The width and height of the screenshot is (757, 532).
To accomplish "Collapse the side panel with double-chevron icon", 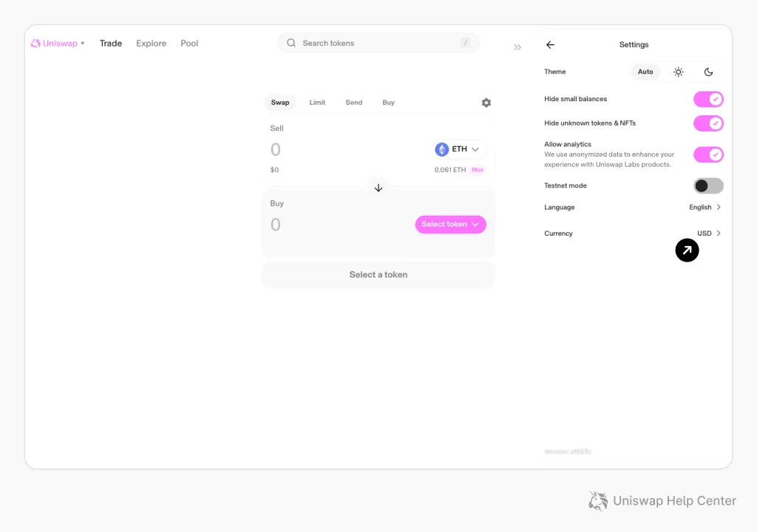I will pyautogui.click(x=517, y=47).
